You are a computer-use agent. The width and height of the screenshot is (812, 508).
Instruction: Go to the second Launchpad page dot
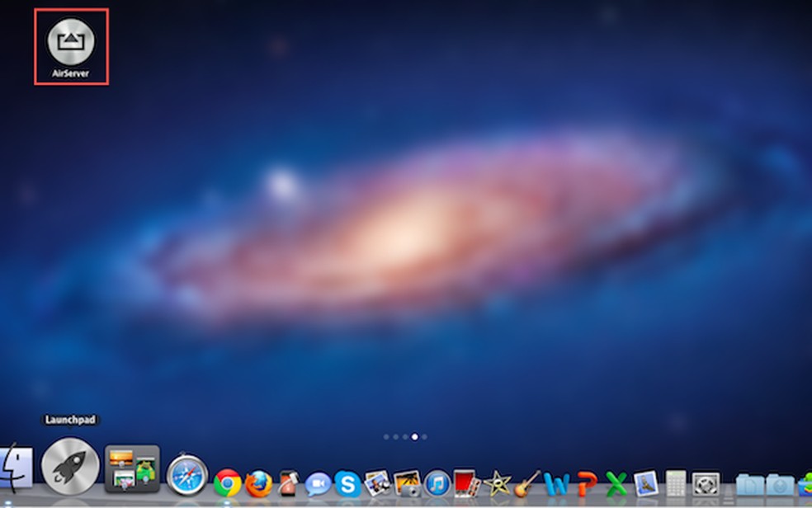(x=395, y=437)
